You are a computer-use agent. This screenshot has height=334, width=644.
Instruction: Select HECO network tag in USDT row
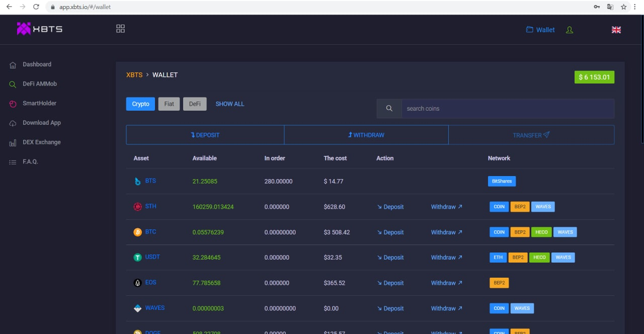tap(539, 258)
